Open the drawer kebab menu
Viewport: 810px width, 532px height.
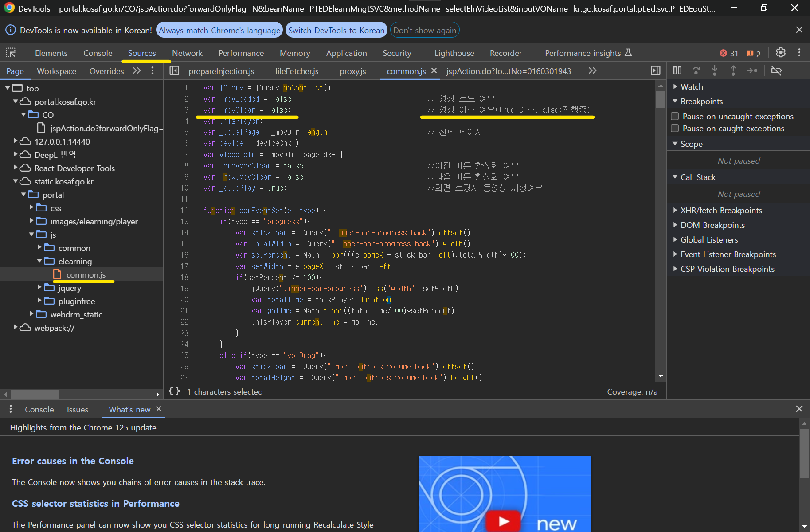click(x=11, y=409)
